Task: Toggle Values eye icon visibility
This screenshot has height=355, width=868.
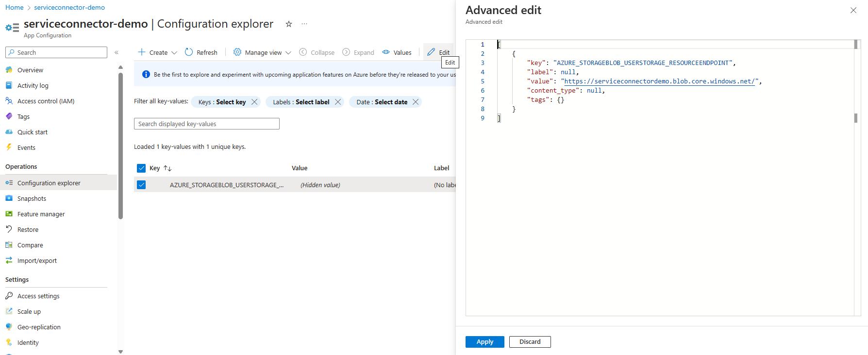Action: tap(386, 52)
